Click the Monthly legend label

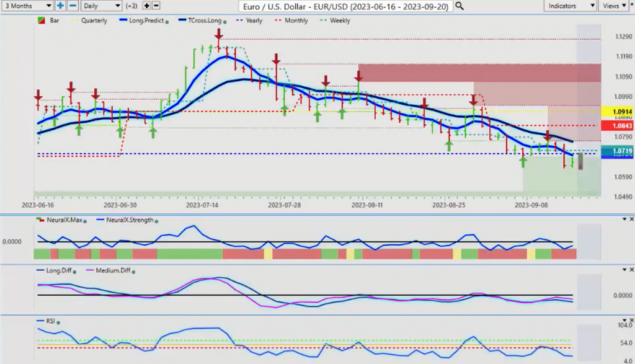tap(295, 20)
